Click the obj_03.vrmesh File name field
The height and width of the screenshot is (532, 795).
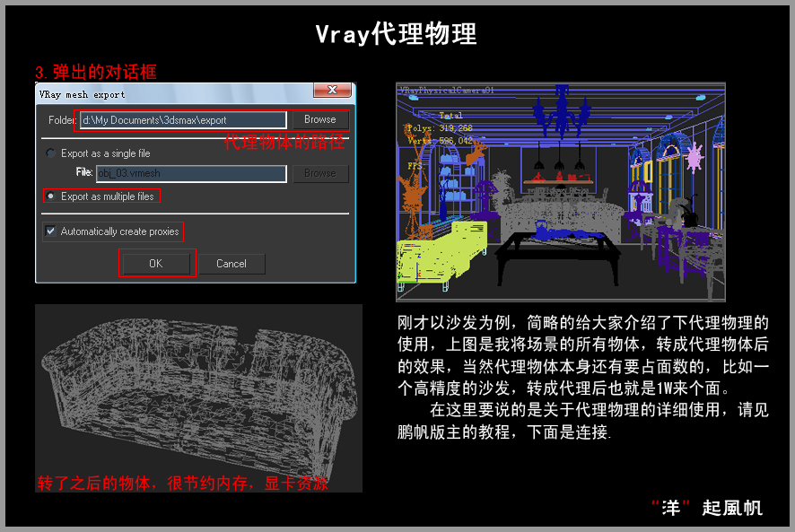pyautogui.click(x=191, y=173)
